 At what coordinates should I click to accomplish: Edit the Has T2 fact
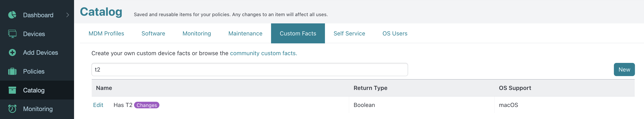(98, 105)
